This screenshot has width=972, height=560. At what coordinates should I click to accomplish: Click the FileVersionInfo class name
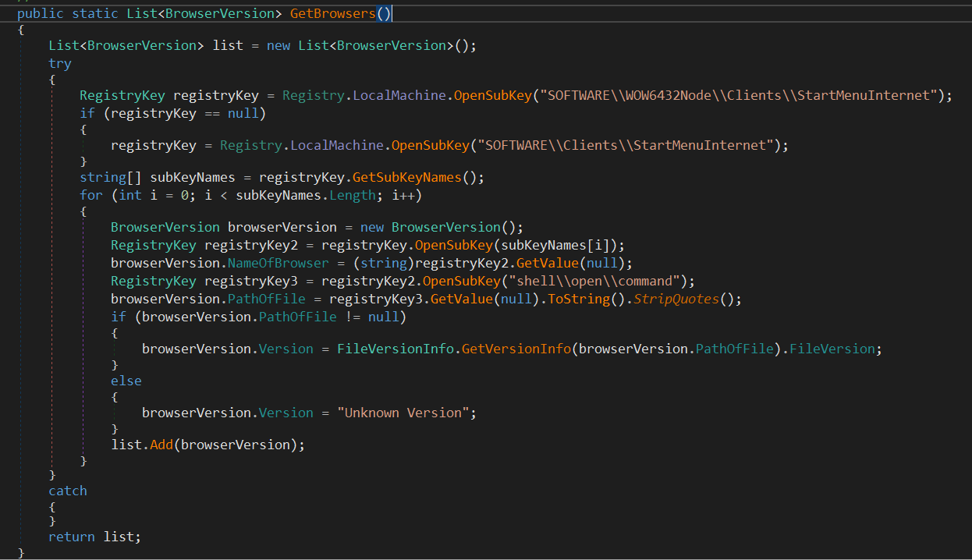(x=395, y=349)
